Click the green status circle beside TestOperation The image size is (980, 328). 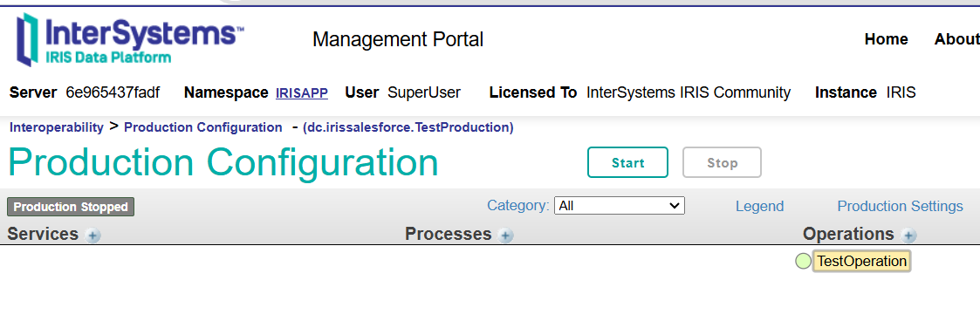[803, 261]
